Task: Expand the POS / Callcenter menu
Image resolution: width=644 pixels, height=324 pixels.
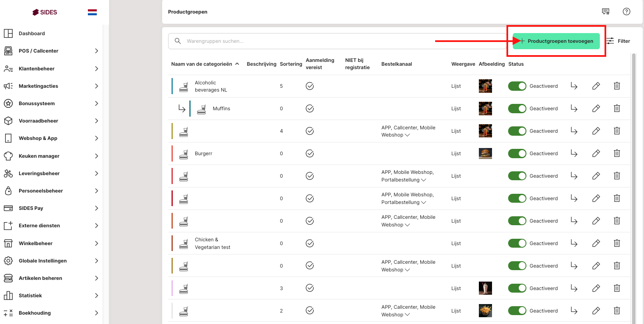Action: coord(51,51)
